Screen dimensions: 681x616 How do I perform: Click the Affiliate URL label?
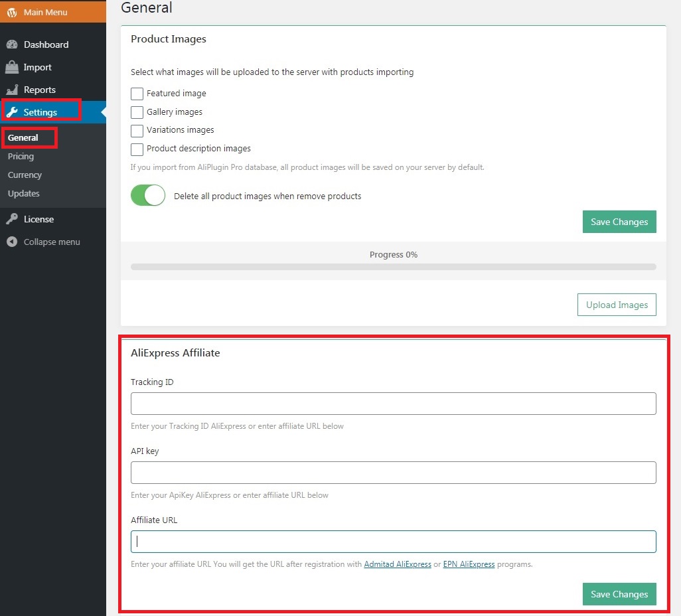pos(154,520)
